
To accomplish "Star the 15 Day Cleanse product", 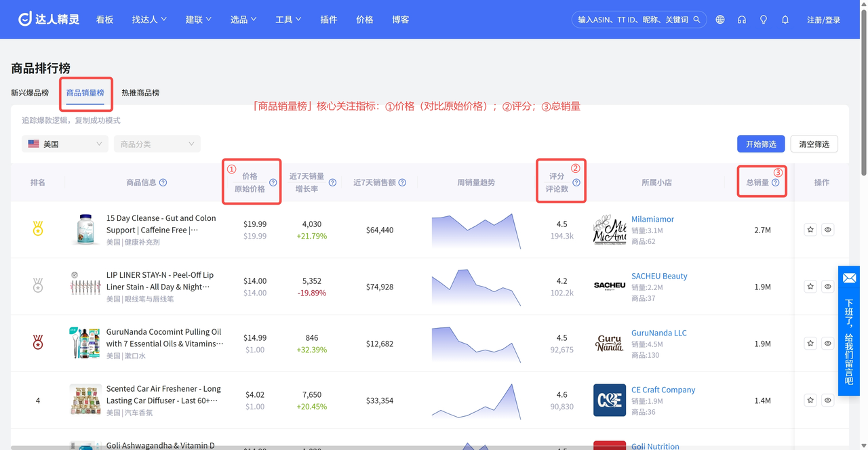I will [x=810, y=230].
